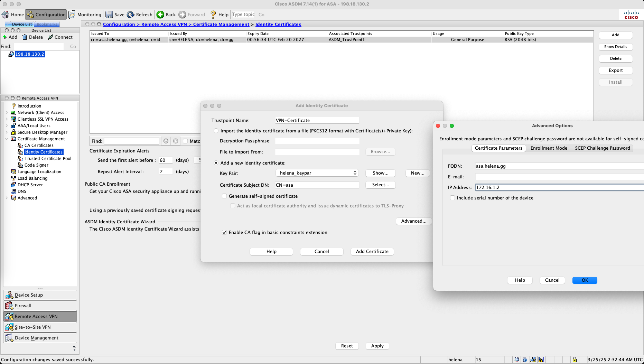
Task: Open Monitoring view from toolbar icon
Action: 72,15
